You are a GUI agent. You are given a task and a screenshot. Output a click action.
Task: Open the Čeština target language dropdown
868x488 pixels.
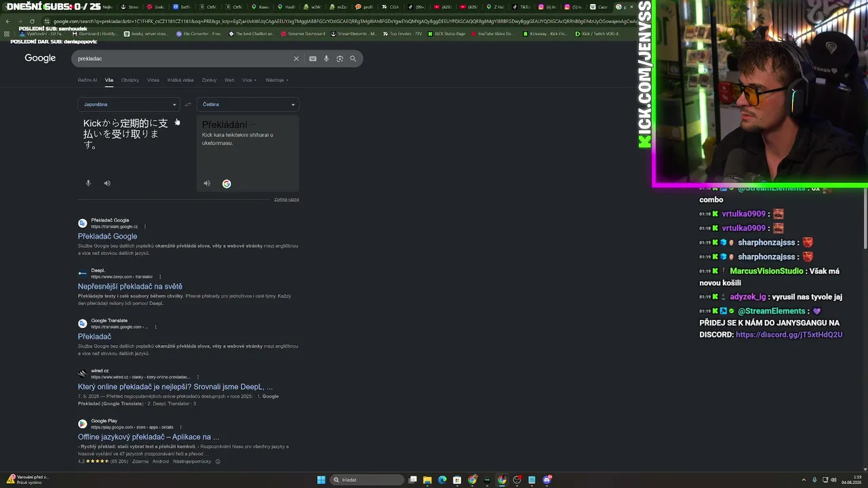[x=248, y=104]
